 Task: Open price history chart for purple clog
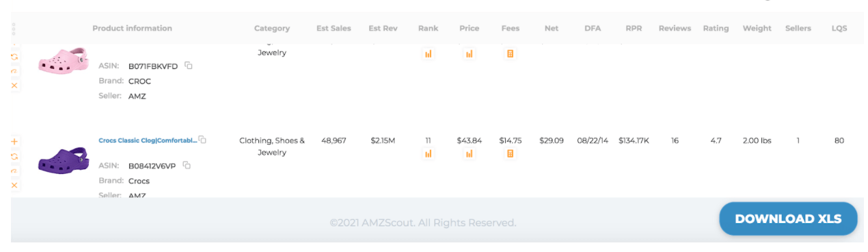[469, 153]
